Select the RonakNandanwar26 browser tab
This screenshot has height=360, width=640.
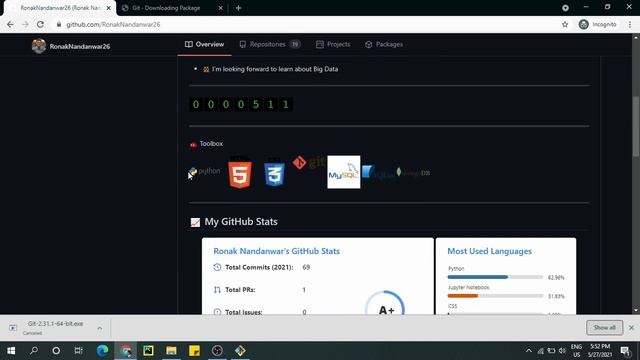(x=59, y=8)
